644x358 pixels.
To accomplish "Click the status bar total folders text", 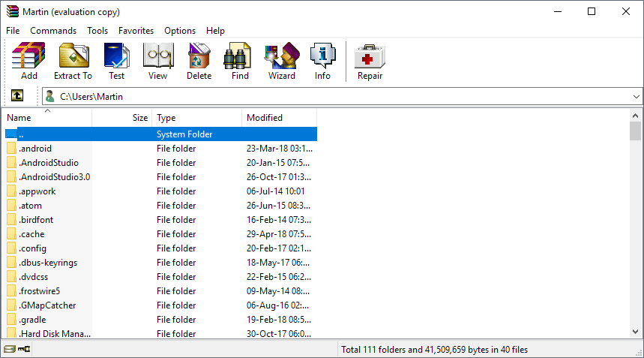I will (435, 349).
